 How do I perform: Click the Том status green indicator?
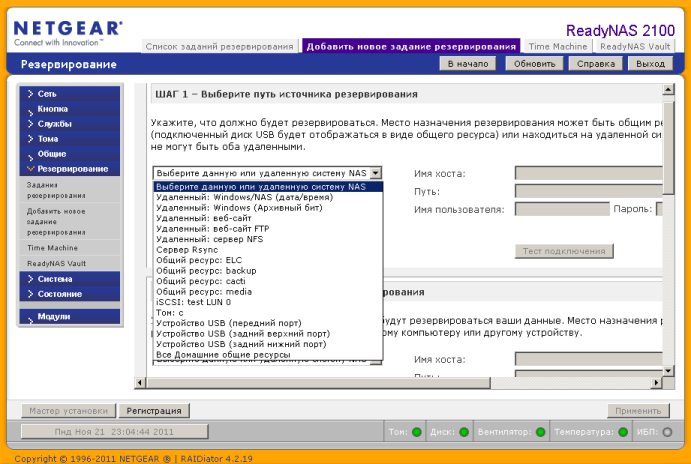(416, 432)
